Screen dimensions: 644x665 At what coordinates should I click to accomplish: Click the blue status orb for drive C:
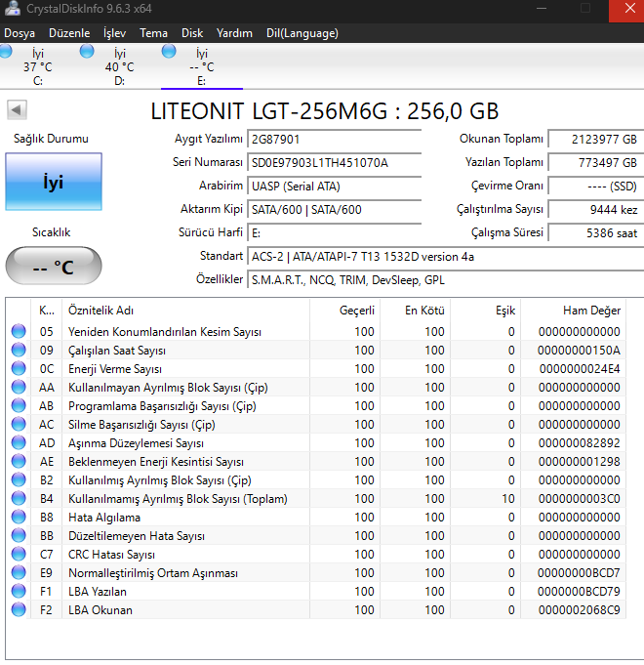pos(5,52)
